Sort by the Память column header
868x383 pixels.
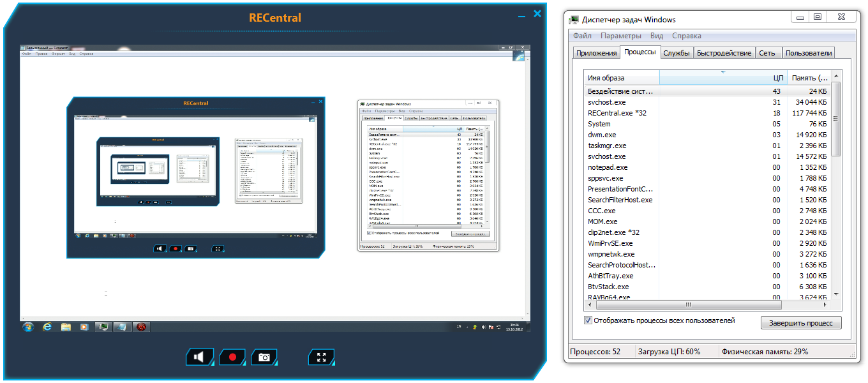pyautogui.click(x=809, y=77)
